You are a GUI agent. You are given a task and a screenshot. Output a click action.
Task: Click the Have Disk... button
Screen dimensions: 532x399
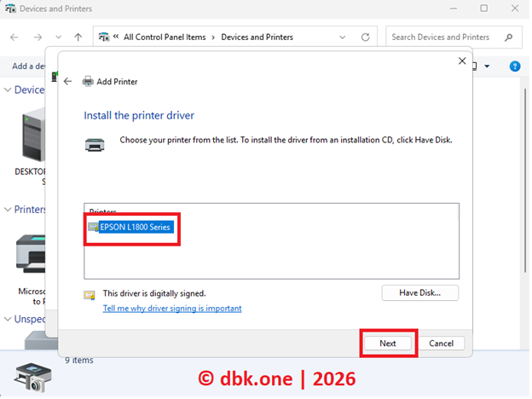tap(419, 292)
